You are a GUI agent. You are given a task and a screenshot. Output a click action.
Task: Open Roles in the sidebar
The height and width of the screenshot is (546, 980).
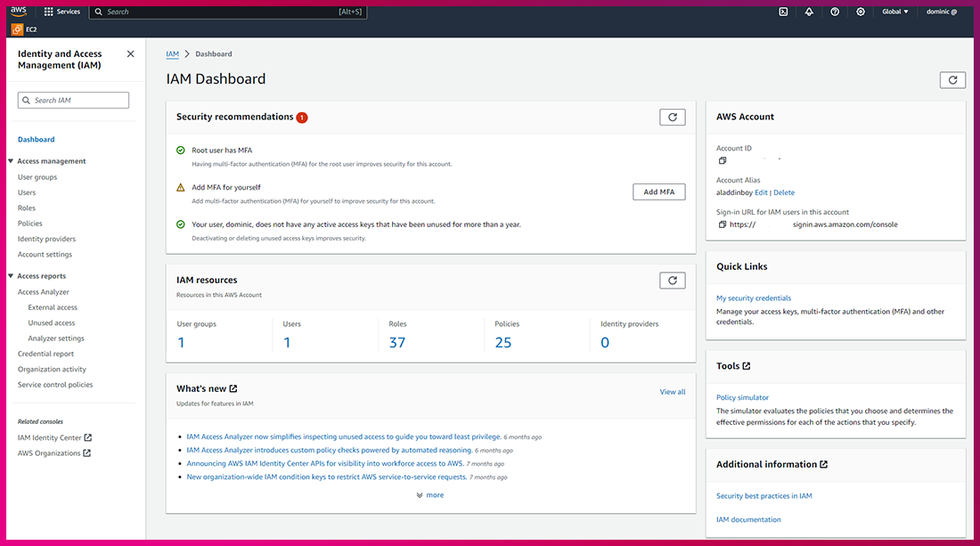coord(27,208)
